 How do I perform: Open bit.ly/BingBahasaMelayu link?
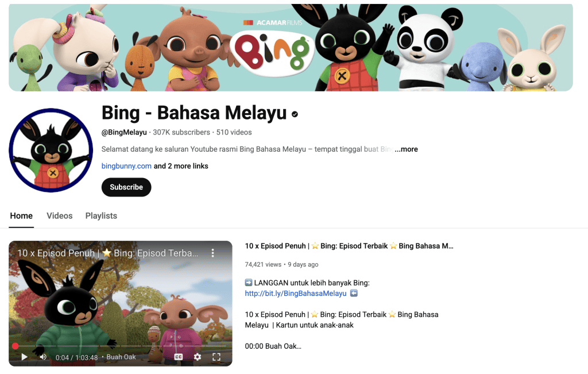(x=296, y=294)
